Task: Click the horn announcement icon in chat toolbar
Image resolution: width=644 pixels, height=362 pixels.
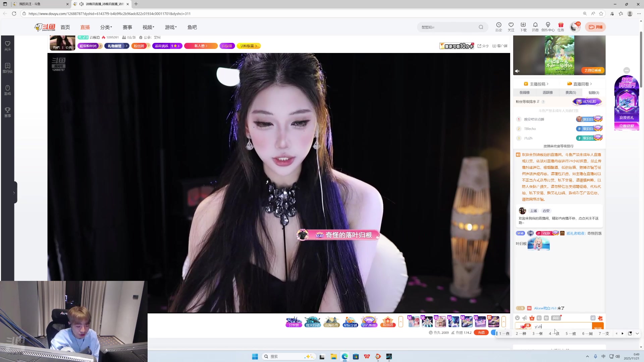Action: tap(525, 318)
